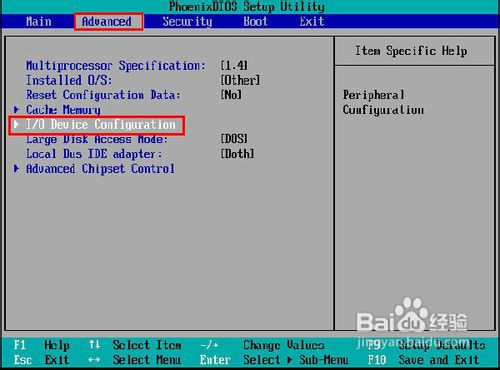The height and width of the screenshot is (370, 500).
Task: Go to the Exit tab
Action: click(x=312, y=22)
